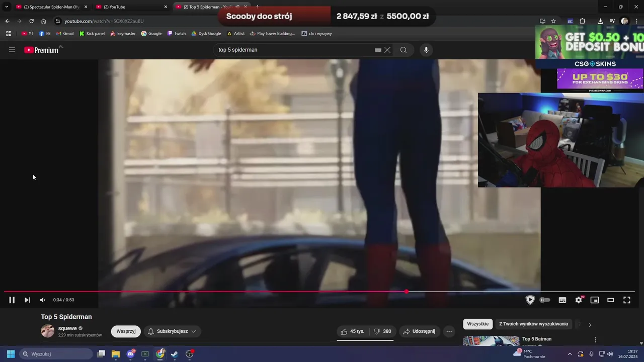Open the keymaster bookmark

[123, 34]
